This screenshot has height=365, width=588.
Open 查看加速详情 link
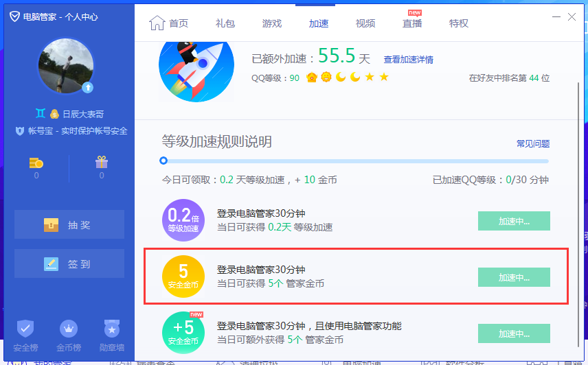(409, 60)
